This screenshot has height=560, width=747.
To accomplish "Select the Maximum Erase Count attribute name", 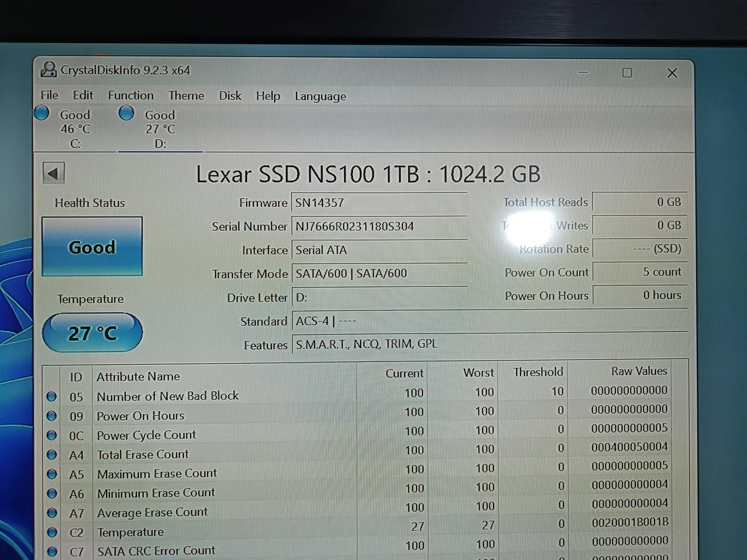I will coord(157,474).
